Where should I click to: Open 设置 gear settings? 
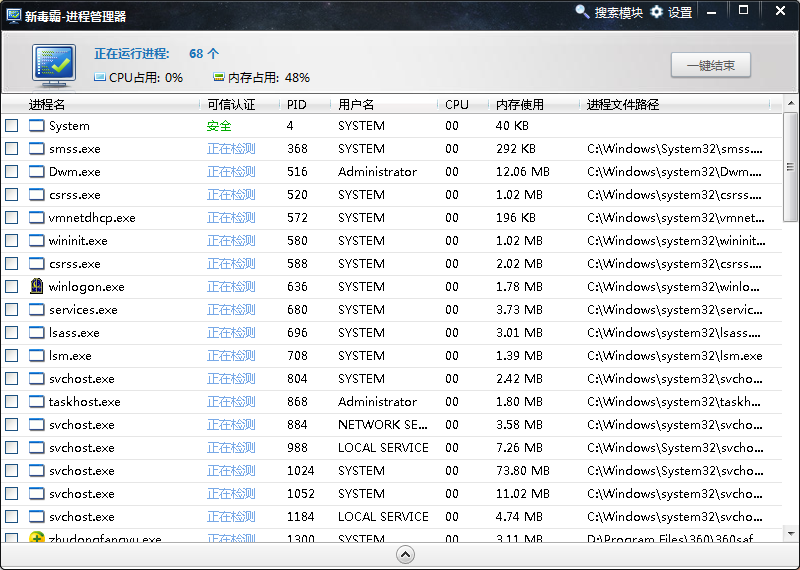tap(671, 13)
